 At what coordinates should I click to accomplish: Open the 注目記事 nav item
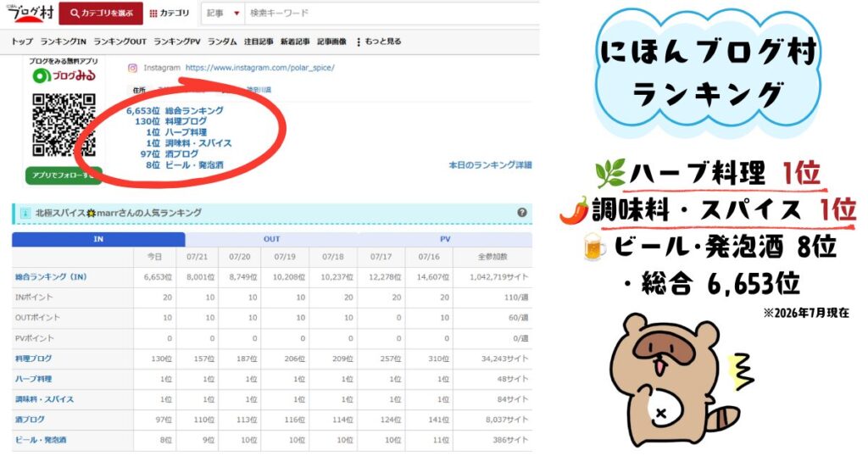[x=259, y=42]
